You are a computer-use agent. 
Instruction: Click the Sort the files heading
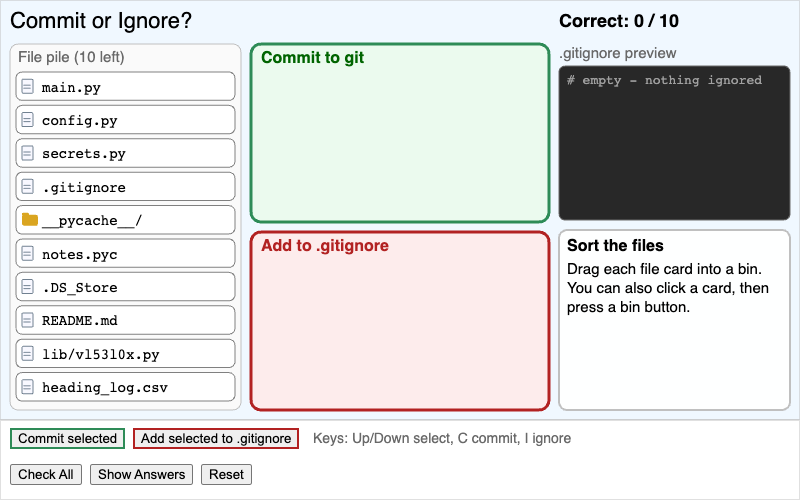coord(615,245)
